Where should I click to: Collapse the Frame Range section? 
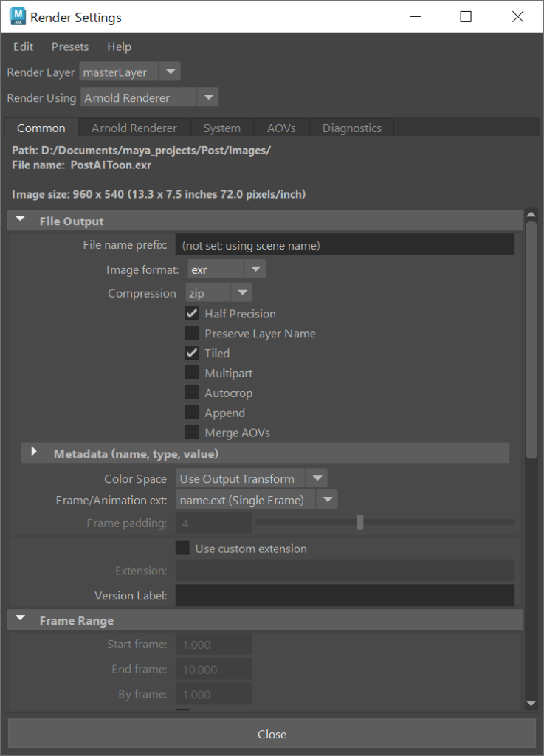[20, 619]
